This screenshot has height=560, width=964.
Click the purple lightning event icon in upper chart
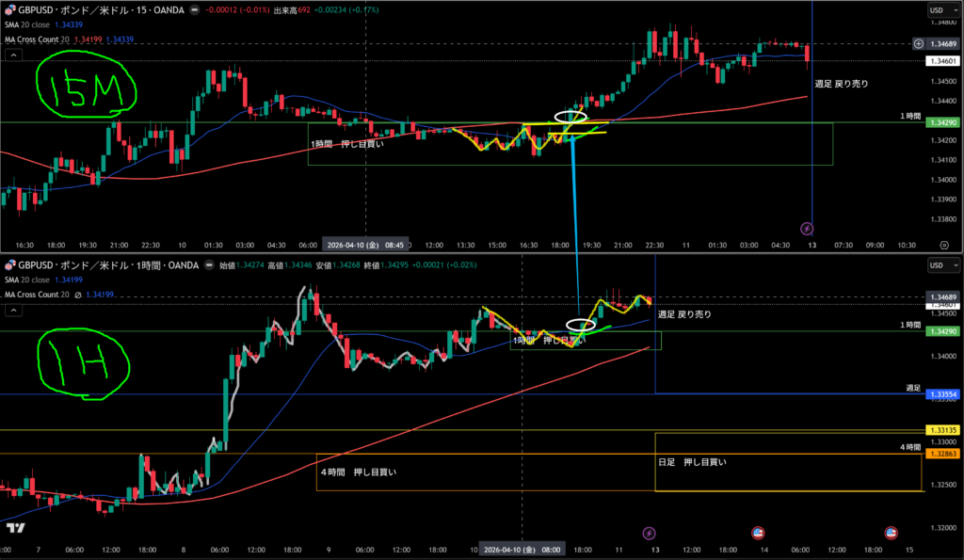pos(807,228)
